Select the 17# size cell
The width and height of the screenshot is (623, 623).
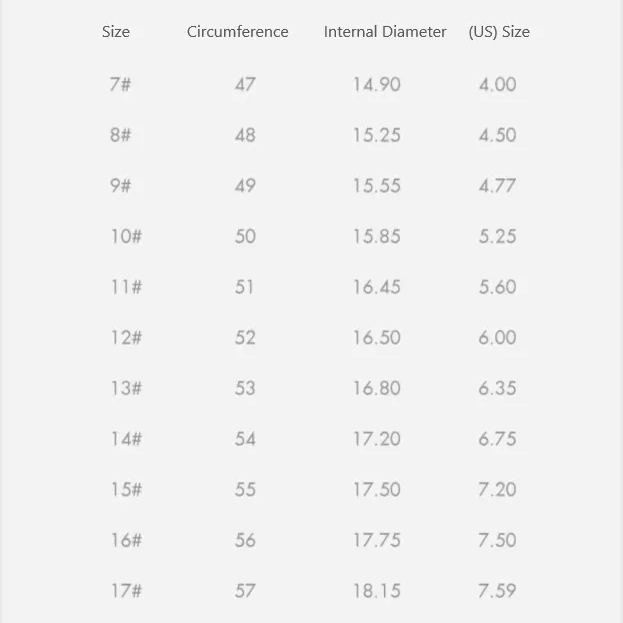[x=126, y=591]
